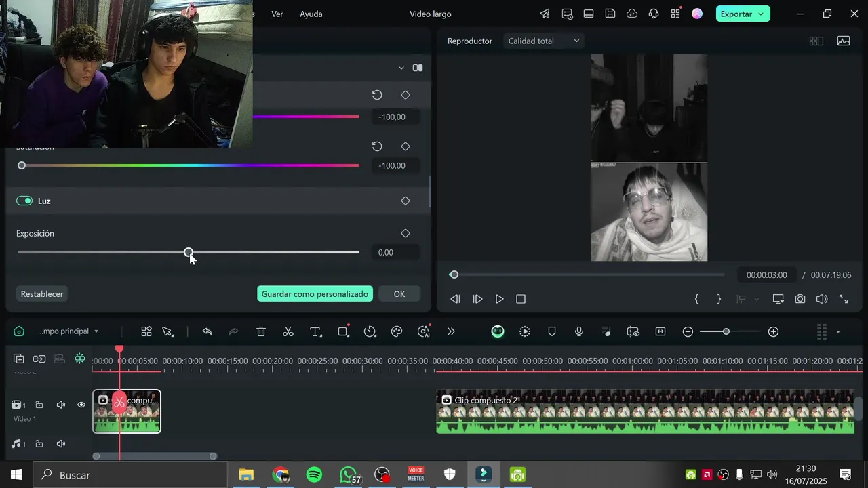Click the timeline home icon
The height and width of the screenshot is (488, 868).
click(19, 331)
